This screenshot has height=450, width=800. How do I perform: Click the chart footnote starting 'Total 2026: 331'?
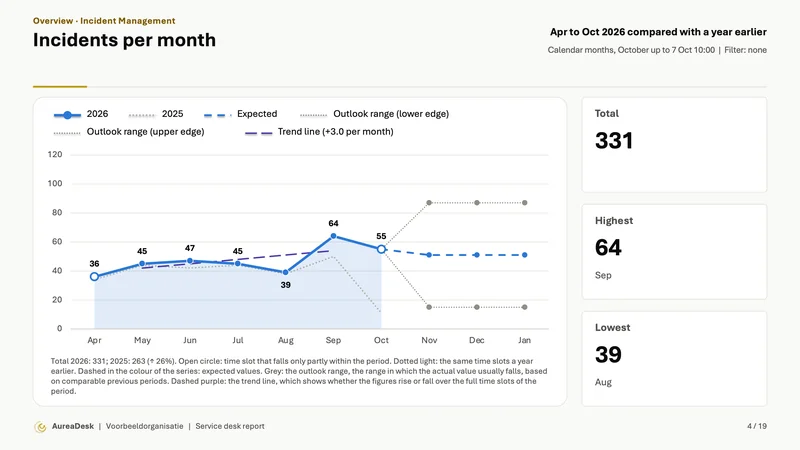(299, 376)
